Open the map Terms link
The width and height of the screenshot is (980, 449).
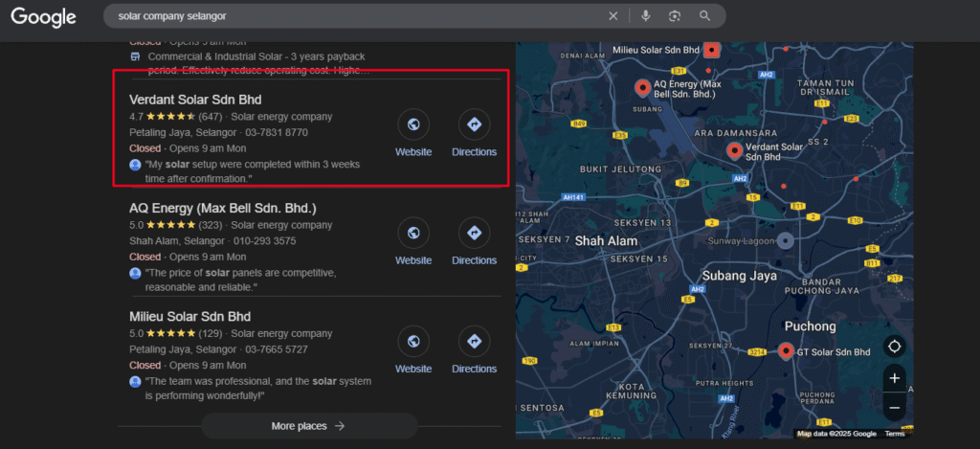click(x=894, y=434)
